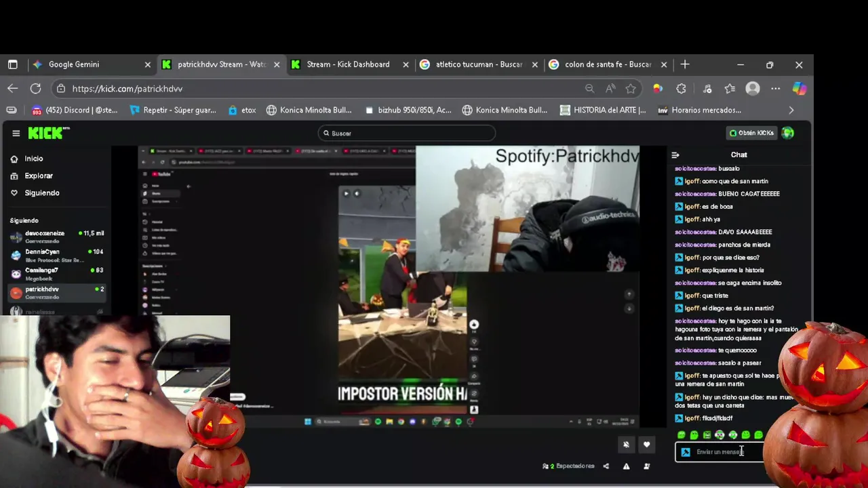
Task: Click the heart follow button
Action: pyautogui.click(x=646, y=445)
